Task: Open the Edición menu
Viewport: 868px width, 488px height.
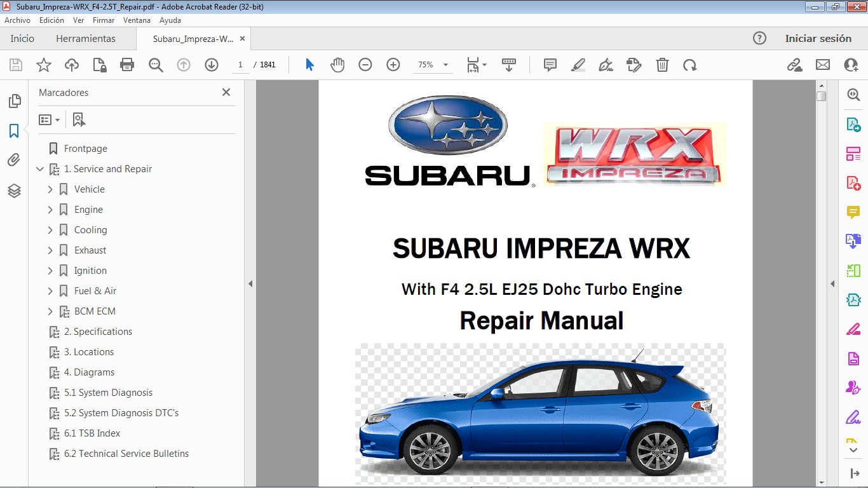Action: pyautogui.click(x=51, y=20)
